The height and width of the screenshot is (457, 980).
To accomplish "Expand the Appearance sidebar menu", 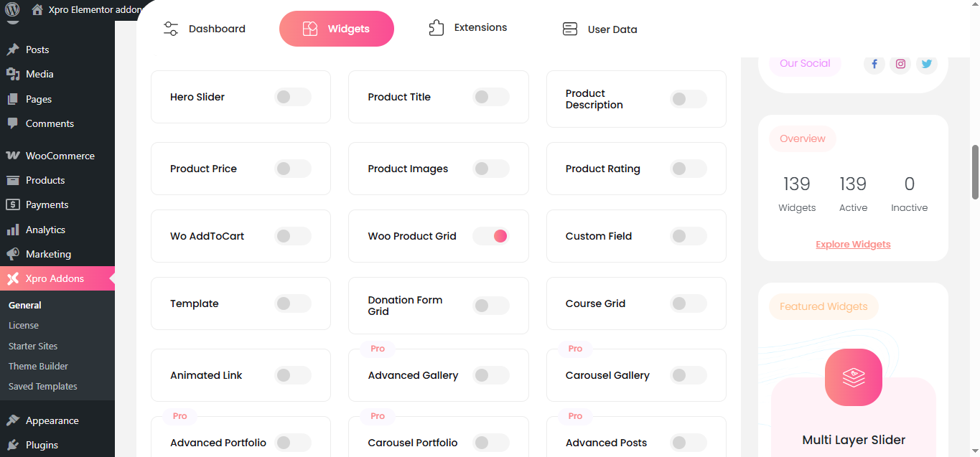I will click(x=52, y=420).
